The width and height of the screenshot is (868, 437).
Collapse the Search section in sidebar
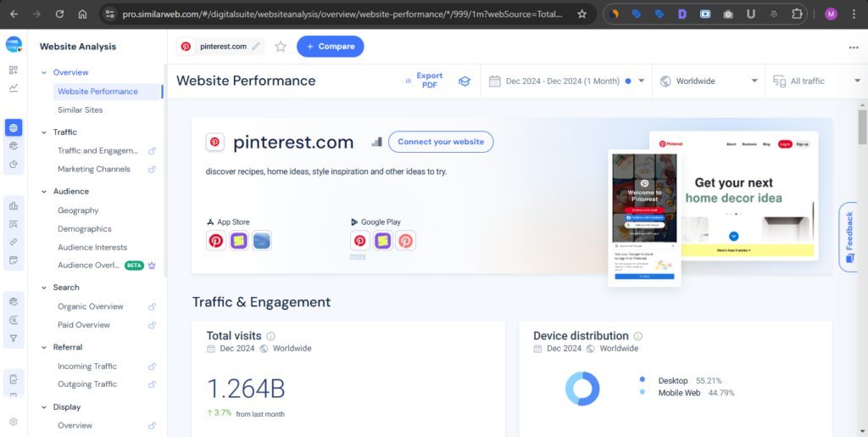click(x=44, y=288)
